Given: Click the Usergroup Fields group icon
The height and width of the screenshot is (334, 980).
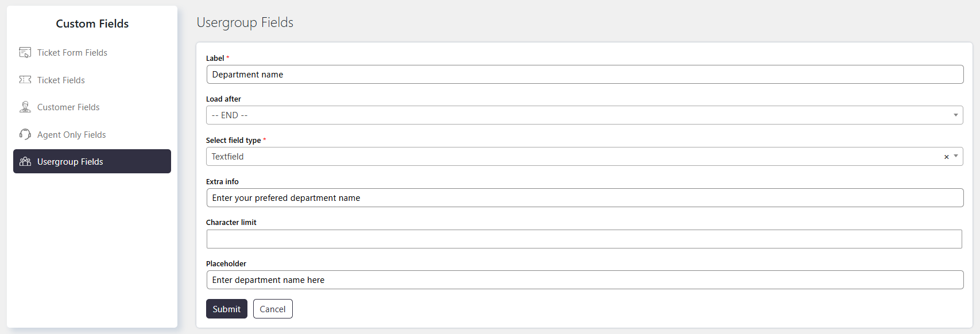Looking at the screenshot, I should pos(25,162).
